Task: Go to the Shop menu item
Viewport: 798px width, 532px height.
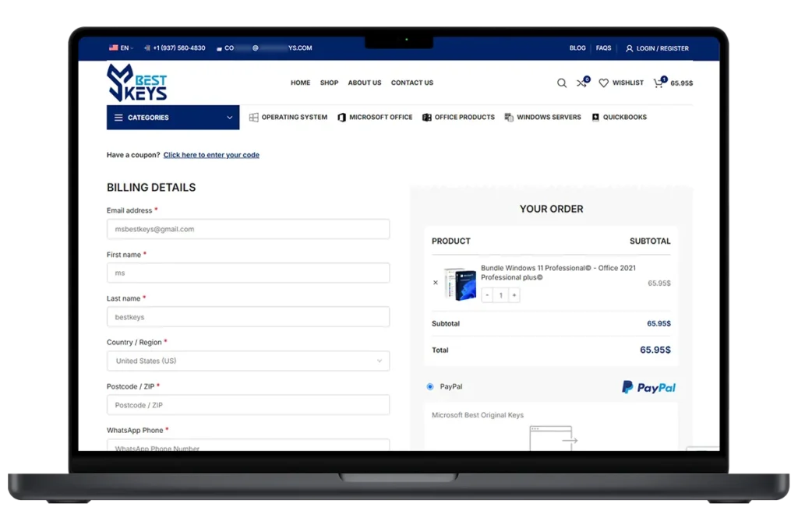Action: [329, 83]
